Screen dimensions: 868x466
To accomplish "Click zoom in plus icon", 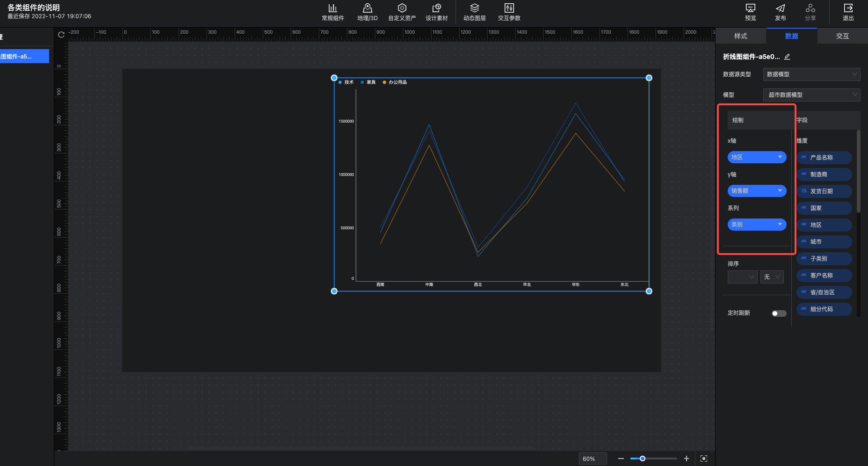I will click(x=686, y=459).
